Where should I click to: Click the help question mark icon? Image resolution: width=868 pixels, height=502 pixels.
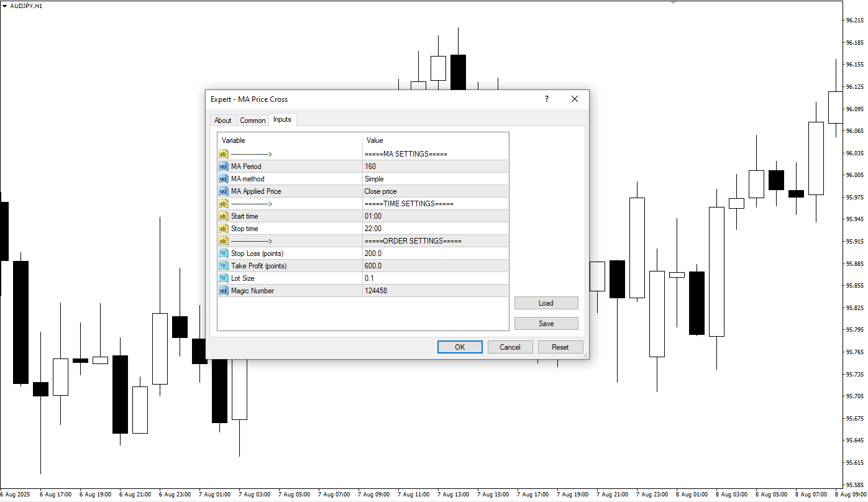pyautogui.click(x=547, y=99)
